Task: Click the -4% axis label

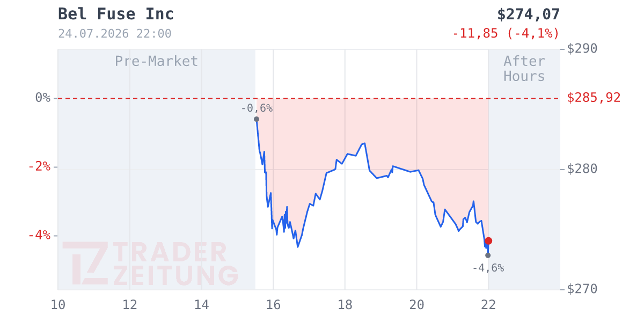Action: [39, 235]
